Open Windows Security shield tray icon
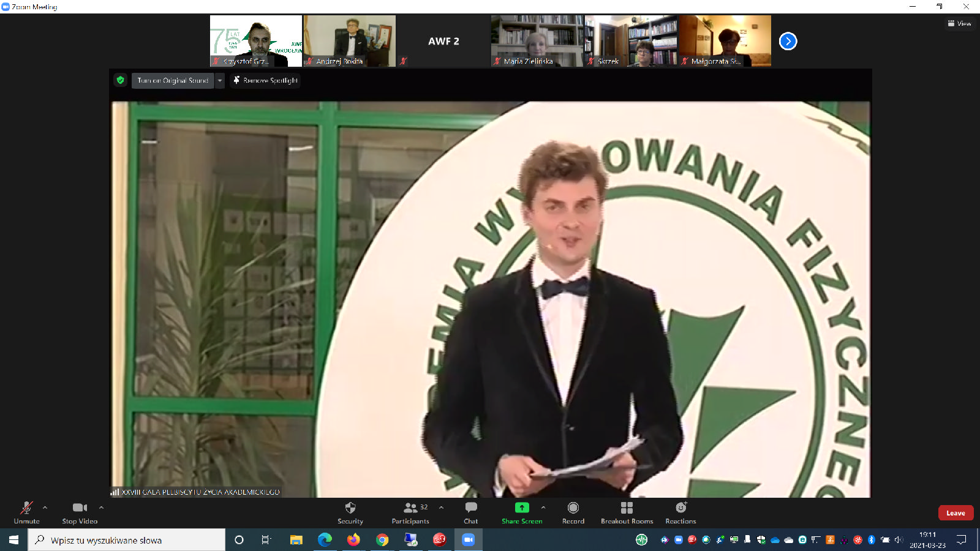The image size is (980, 551). coord(761,540)
